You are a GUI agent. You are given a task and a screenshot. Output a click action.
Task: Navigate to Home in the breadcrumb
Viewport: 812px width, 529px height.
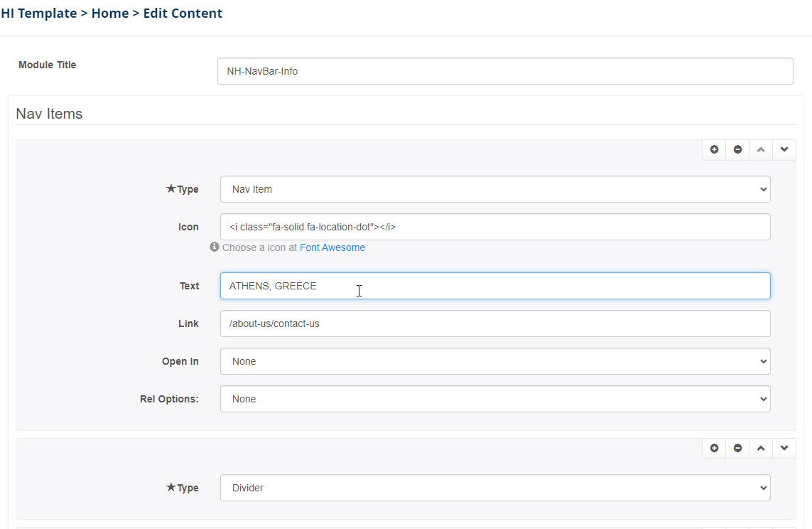[x=110, y=14]
